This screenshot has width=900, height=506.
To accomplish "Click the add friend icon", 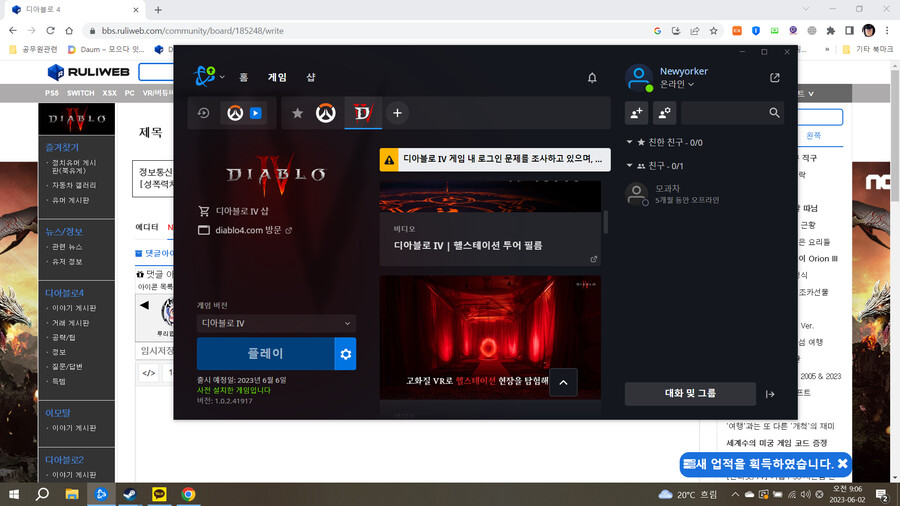I will pyautogui.click(x=636, y=113).
